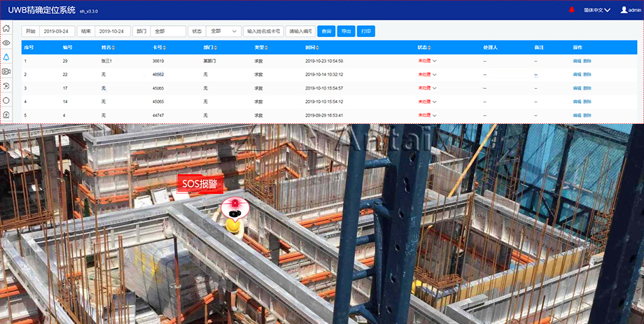
Task: Sort table by 卡号 column
Action: [x=159, y=48]
